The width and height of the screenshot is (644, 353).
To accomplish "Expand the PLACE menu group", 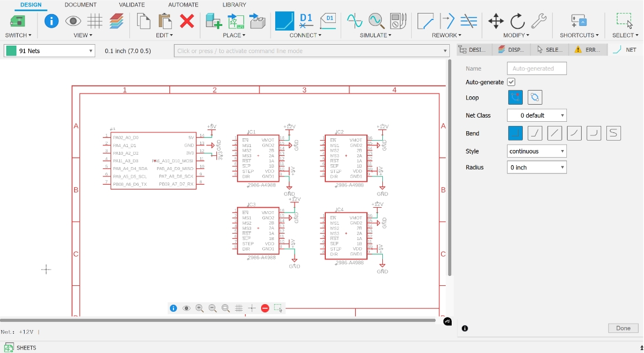I will pyautogui.click(x=234, y=35).
